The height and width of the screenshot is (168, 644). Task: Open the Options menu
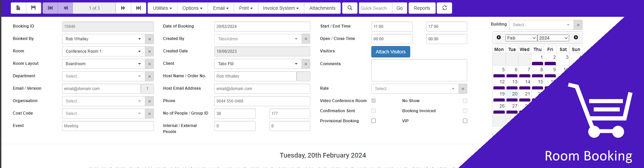192,8
